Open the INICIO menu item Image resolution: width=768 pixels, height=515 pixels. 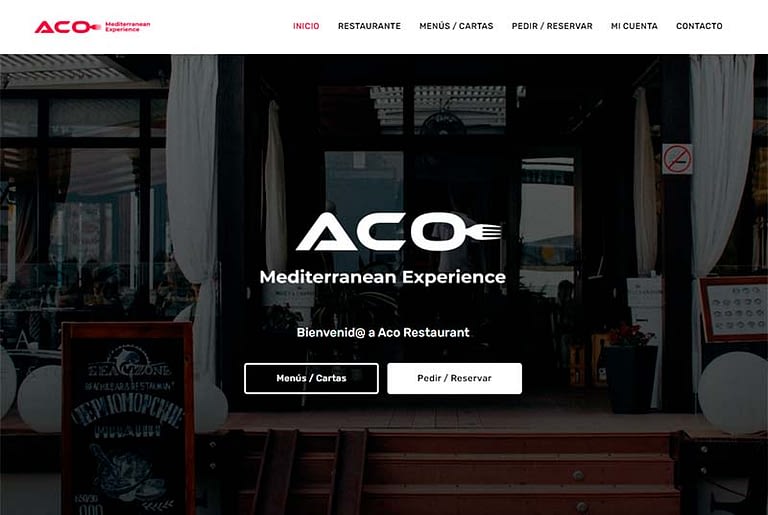click(306, 26)
